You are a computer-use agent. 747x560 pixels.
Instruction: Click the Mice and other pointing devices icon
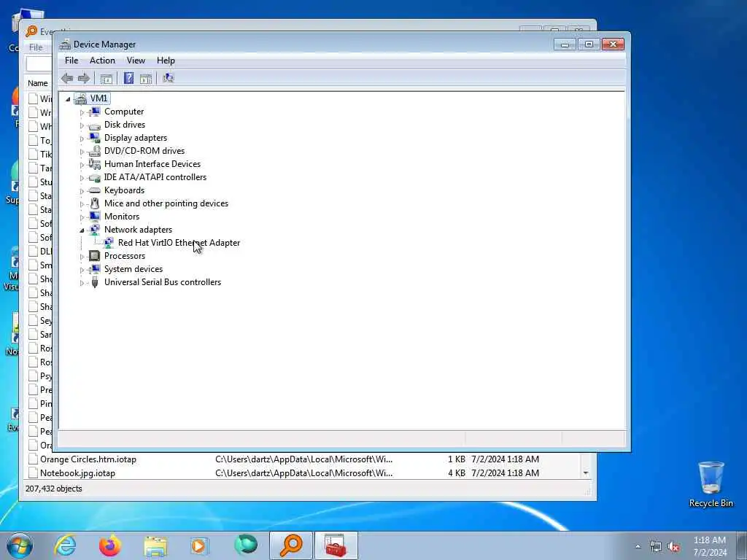point(95,203)
